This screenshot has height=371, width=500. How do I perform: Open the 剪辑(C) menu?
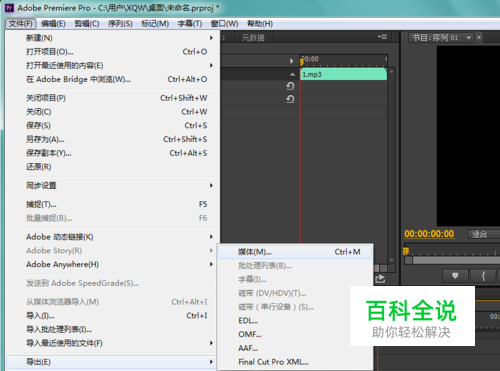pos(87,24)
